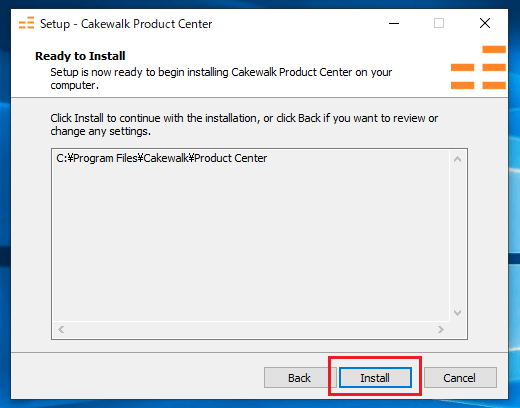Select the C:¥Program Files¥Cakewalk¥Product Center path line
The image size is (520, 408).
tap(162, 158)
